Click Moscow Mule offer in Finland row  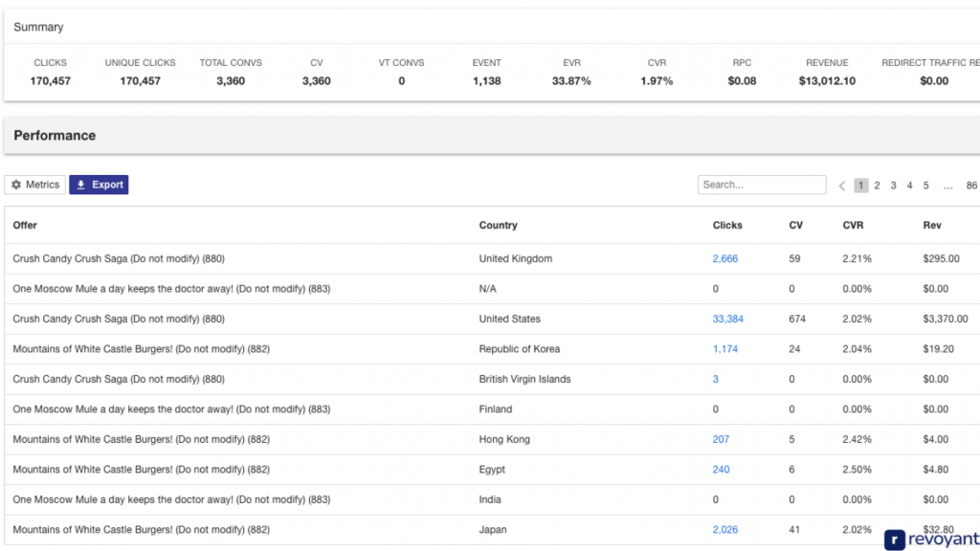click(171, 409)
